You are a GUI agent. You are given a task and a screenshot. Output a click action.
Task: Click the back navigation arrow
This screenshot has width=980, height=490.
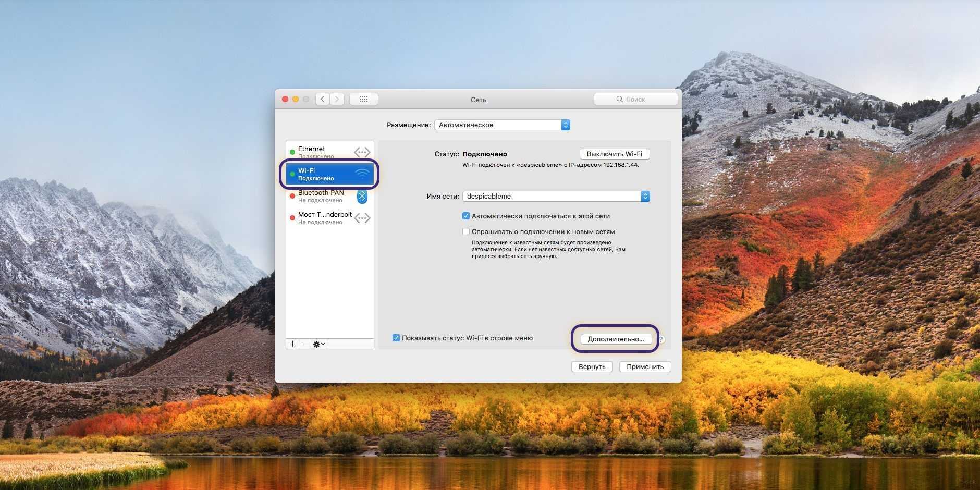click(323, 99)
